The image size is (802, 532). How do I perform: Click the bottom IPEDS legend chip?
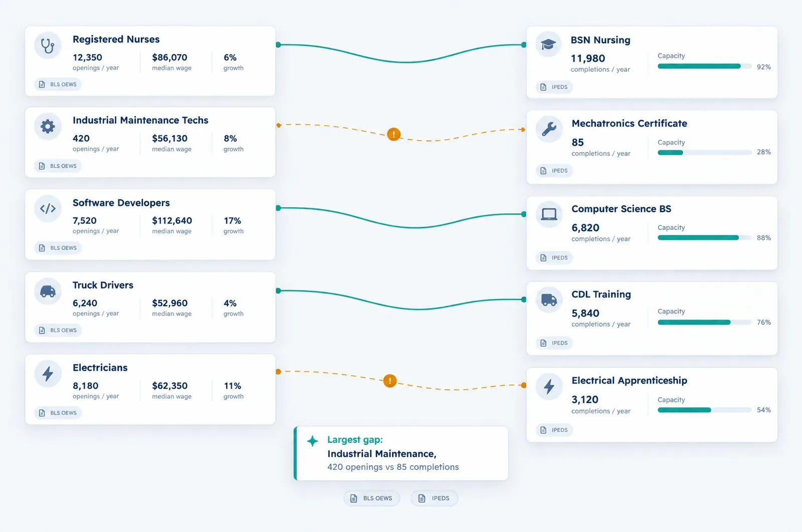[434, 498]
